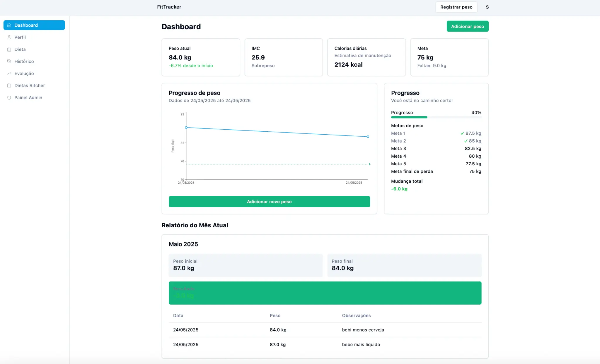Open Perfil via the person icon
Viewport: 600px width, 364px height.
tap(9, 37)
